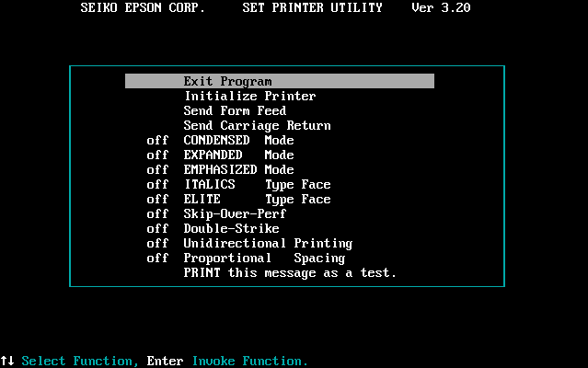Toggle Skip-Over-Perf setting
Screen dimensions: 588x368
click(x=235, y=213)
